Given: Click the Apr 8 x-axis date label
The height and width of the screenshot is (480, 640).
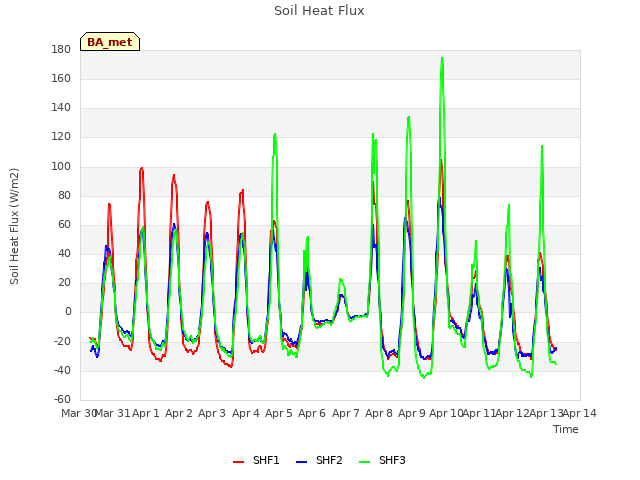Looking at the screenshot, I should pos(379,413).
